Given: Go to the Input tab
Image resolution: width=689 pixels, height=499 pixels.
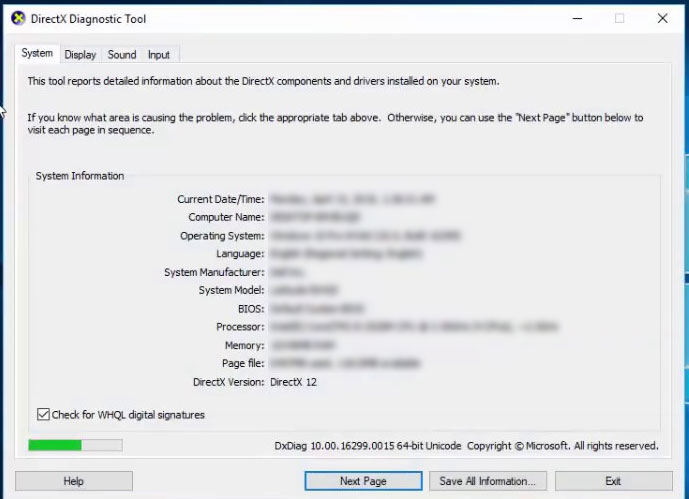Looking at the screenshot, I should pyautogui.click(x=159, y=55).
